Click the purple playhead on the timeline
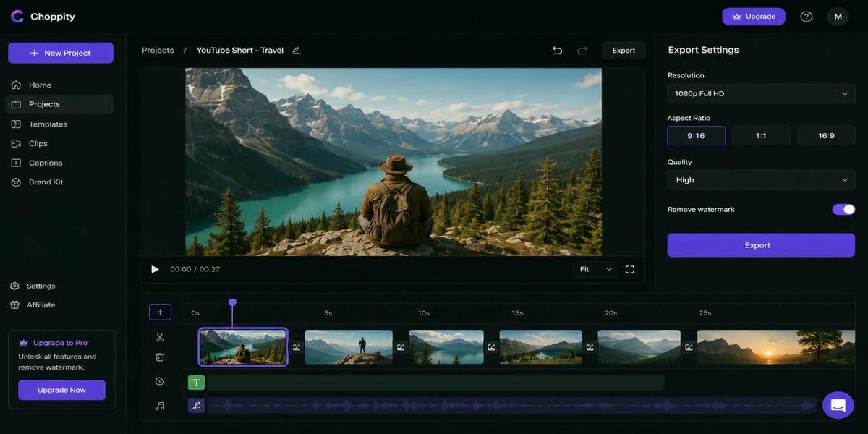 [x=232, y=303]
